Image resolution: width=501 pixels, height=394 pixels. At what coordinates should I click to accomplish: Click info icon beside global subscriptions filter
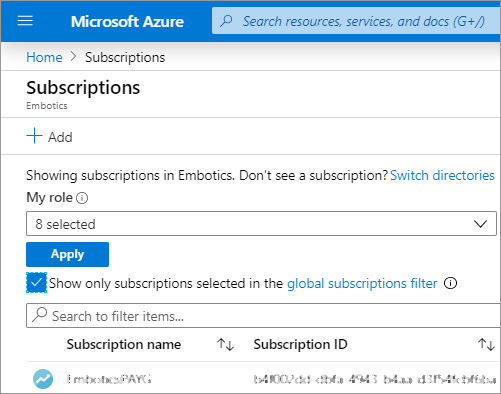tap(450, 283)
